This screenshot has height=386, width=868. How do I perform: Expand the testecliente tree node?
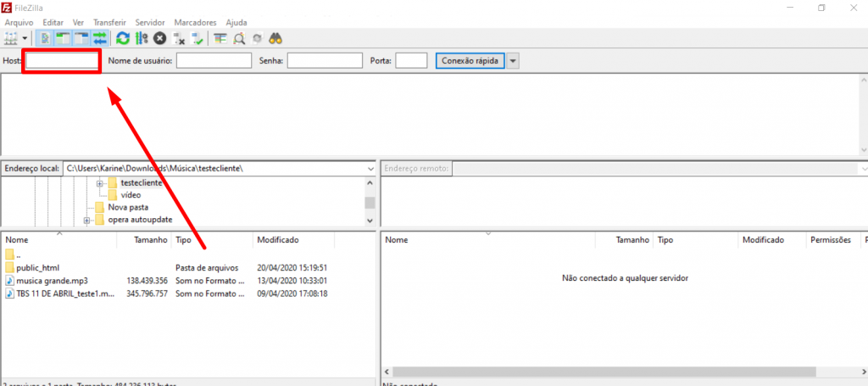[x=100, y=183]
